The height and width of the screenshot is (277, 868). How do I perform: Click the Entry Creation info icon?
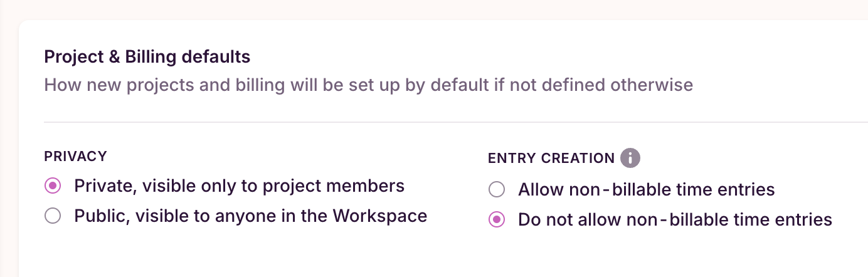tap(630, 158)
